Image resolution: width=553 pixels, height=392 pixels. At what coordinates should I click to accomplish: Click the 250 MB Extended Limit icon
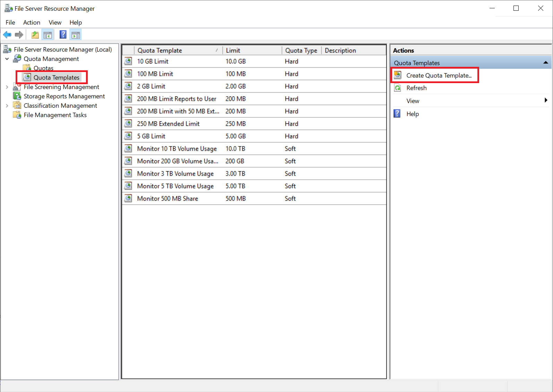click(128, 124)
